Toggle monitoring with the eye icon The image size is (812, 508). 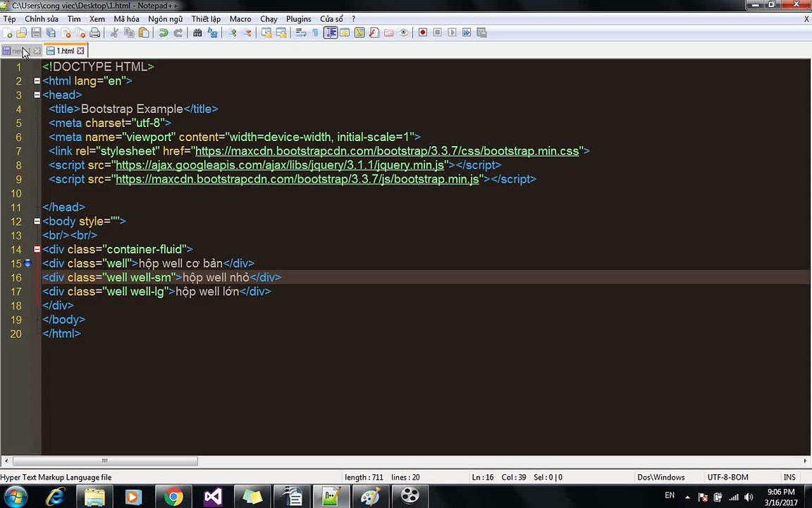(x=403, y=32)
